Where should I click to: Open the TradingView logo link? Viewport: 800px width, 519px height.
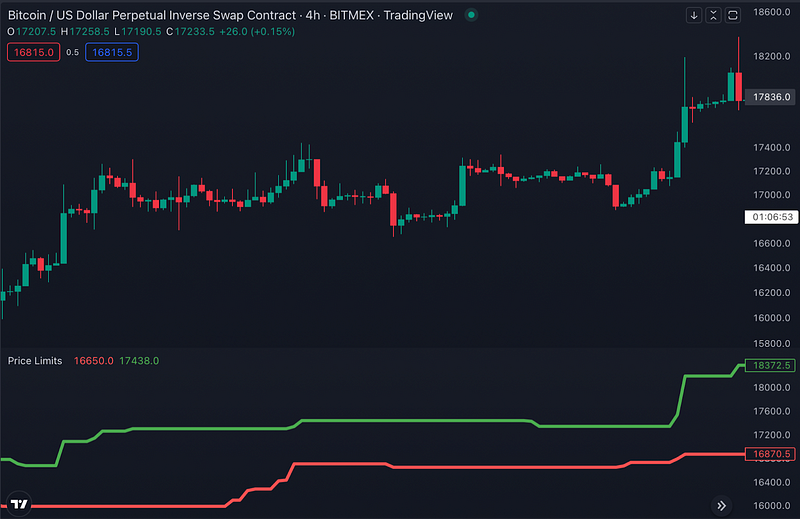pos(19,504)
